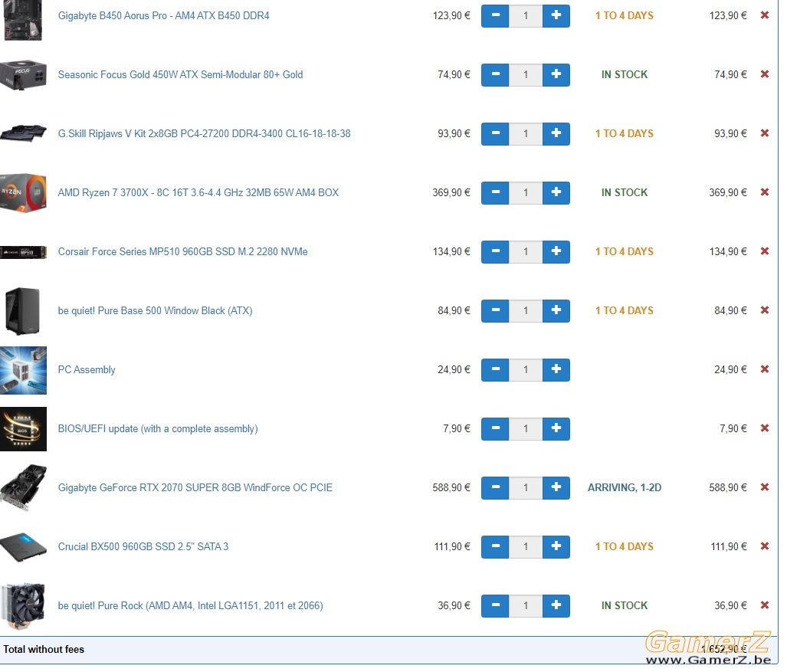Image resolution: width=787 pixels, height=672 pixels.
Task: Open Gigabyte B450 Aorus Pro product link
Action: tap(164, 15)
